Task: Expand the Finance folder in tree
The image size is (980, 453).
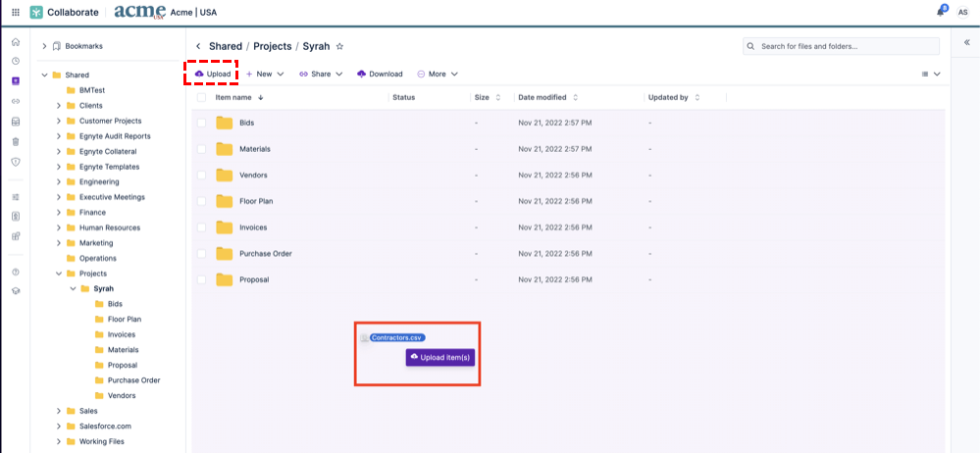Action: click(x=58, y=213)
